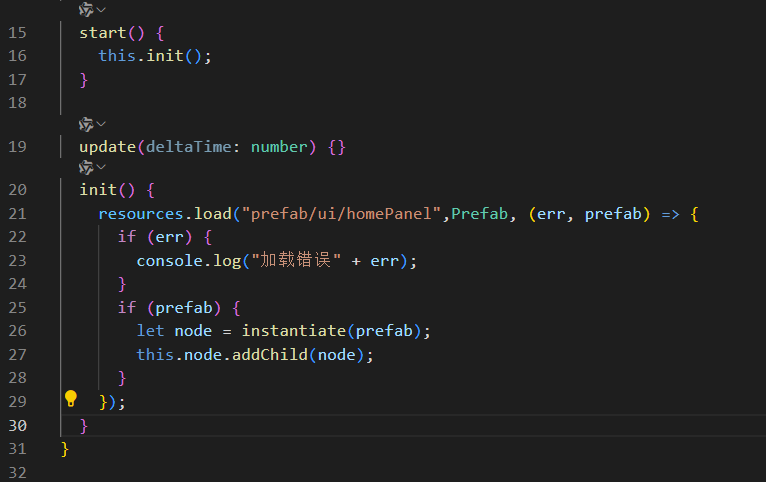
Task: Expand the chevron above init() {
Action: point(101,167)
